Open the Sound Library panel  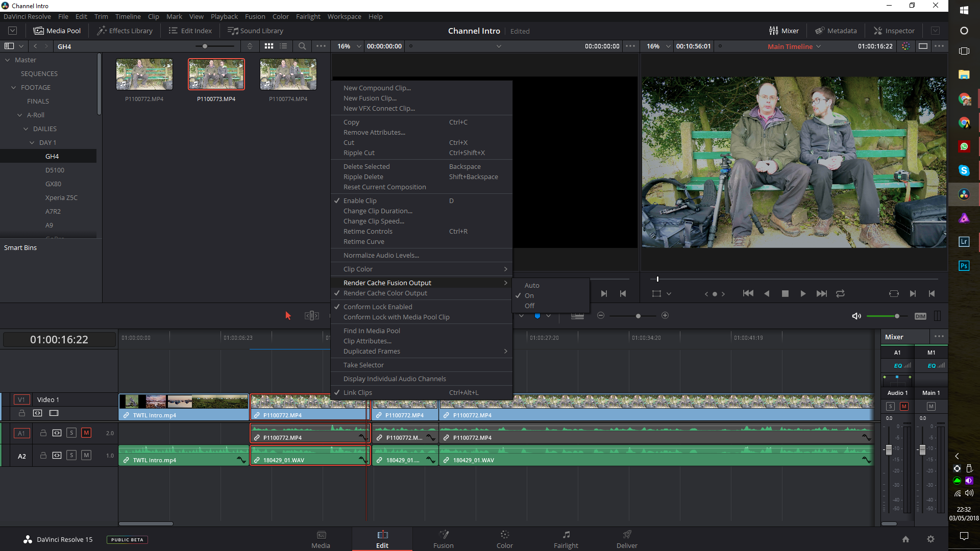pyautogui.click(x=255, y=31)
